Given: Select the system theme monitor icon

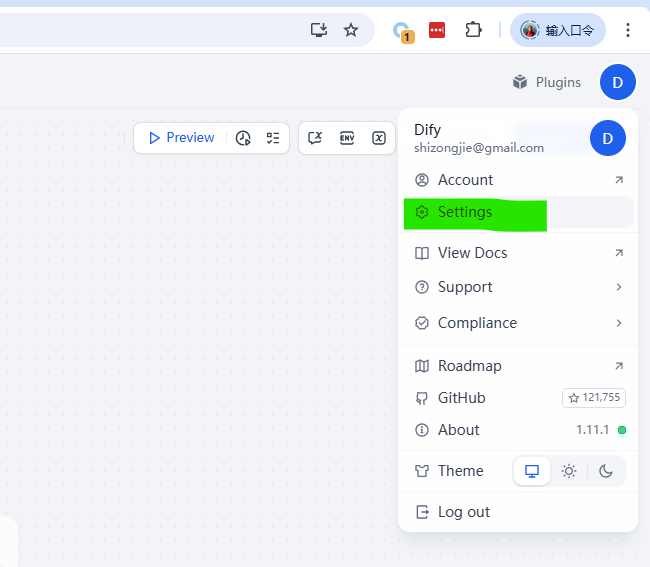Looking at the screenshot, I should pyautogui.click(x=532, y=471).
